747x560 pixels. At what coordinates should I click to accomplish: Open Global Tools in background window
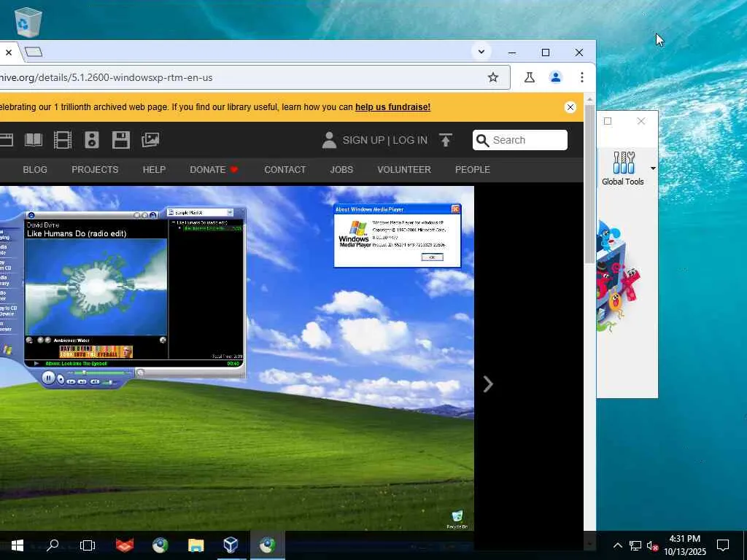click(623, 168)
